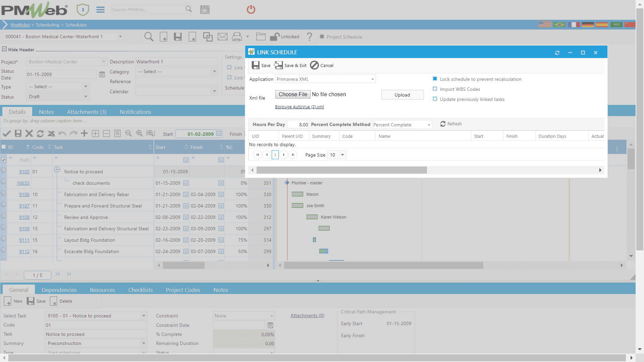Switch to the Notifications tab
The image size is (644, 362).
136,112
